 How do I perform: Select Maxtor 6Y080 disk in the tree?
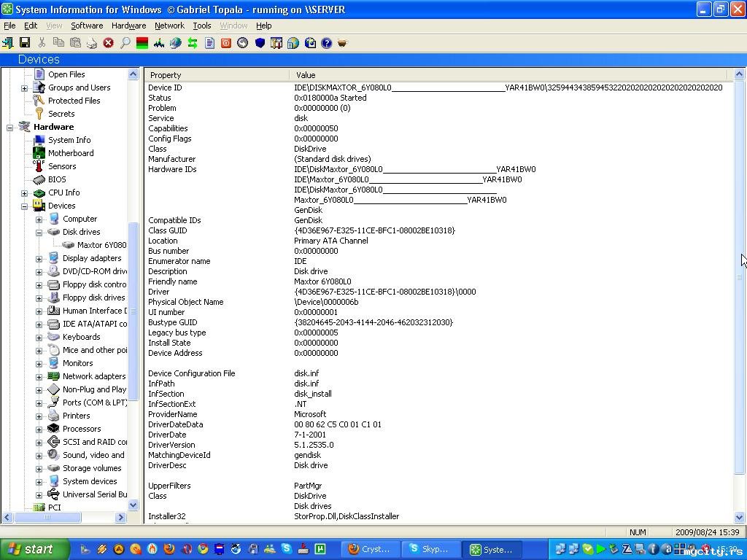pos(101,245)
